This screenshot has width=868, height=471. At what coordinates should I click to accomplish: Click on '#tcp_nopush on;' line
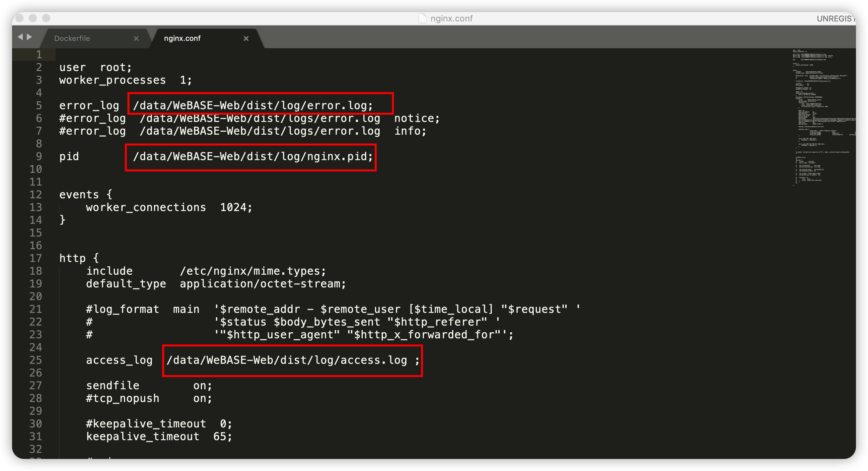coord(149,399)
